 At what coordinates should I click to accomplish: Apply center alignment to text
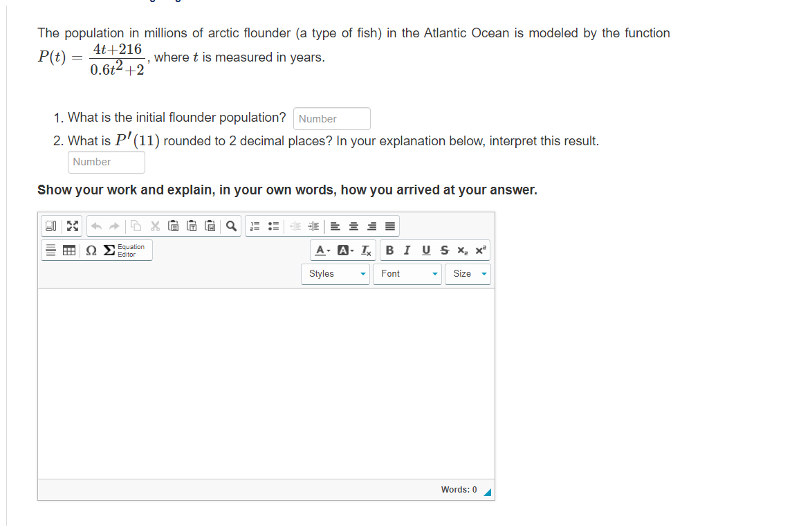353,226
